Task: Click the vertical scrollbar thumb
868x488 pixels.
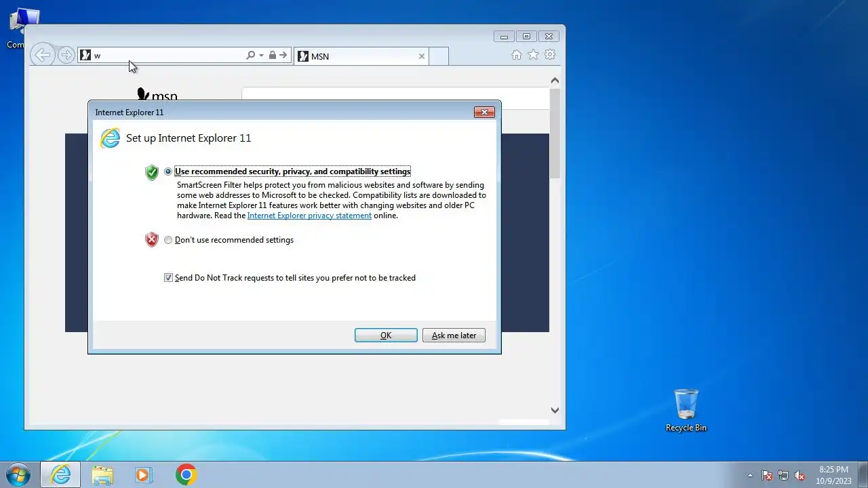Action: coord(555,134)
